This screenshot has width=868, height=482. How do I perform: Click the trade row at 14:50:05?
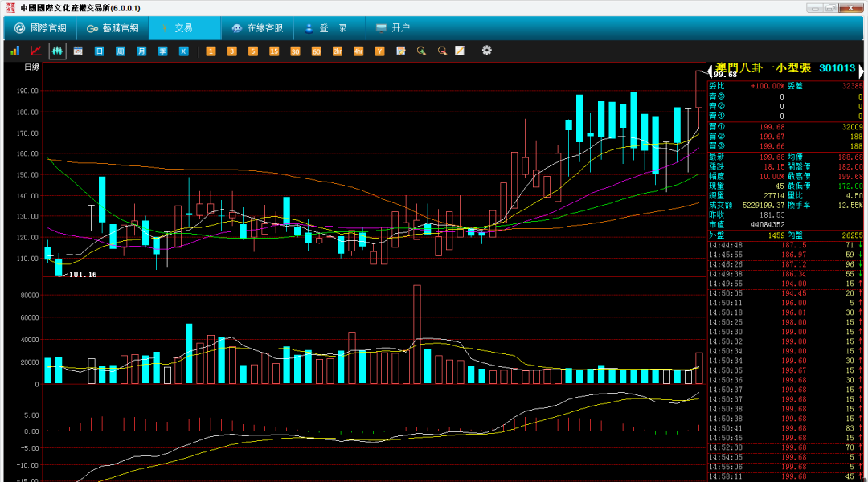(785, 293)
